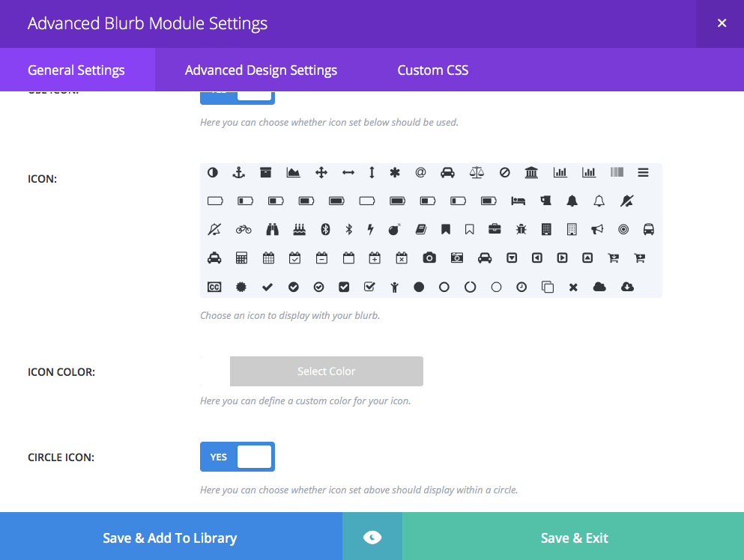Image resolution: width=744 pixels, height=560 pixels.
Task: Switch to the General Settings tab
Action: pyautogui.click(x=76, y=70)
